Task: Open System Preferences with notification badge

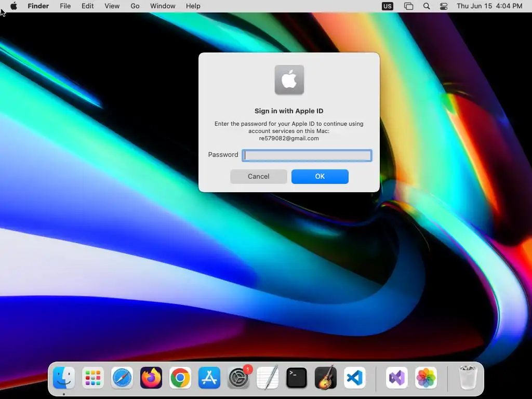Action: click(x=238, y=378)
